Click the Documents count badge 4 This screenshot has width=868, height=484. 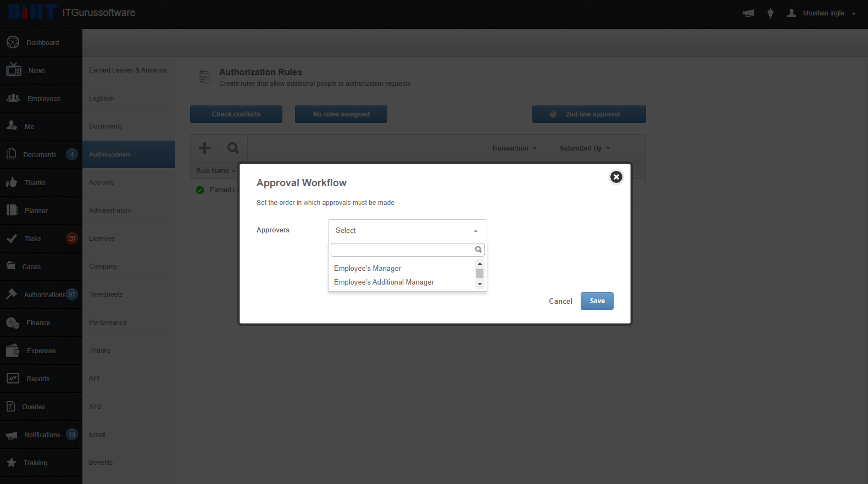(x=72, y=154)
